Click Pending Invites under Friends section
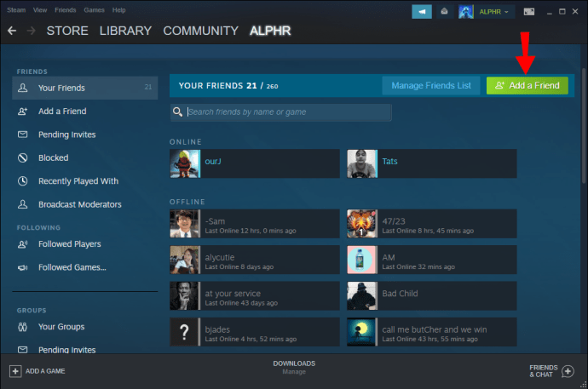Viewport: 588px width, 389px height. 66,134
